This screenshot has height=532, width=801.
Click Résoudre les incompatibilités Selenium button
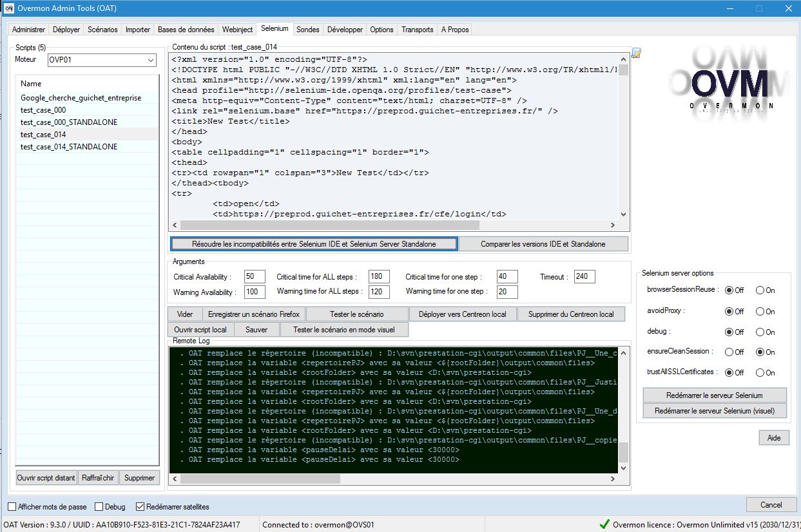point(314,244)
